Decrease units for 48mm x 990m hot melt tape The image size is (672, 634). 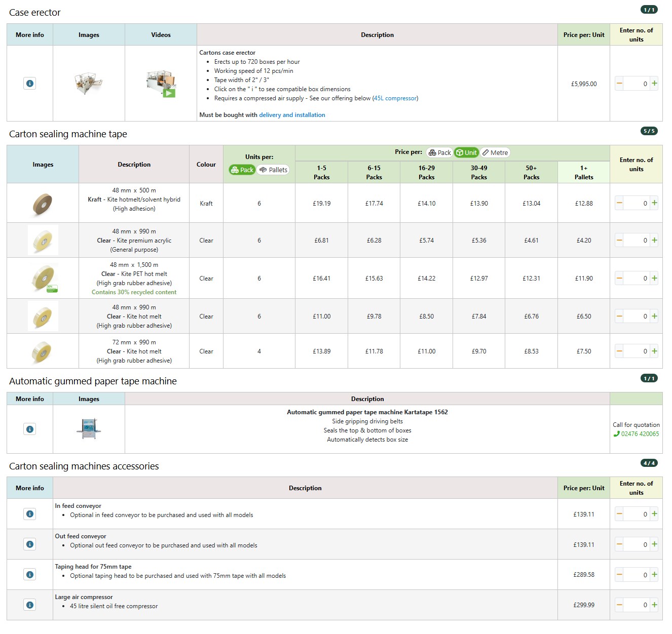[619, 316]
